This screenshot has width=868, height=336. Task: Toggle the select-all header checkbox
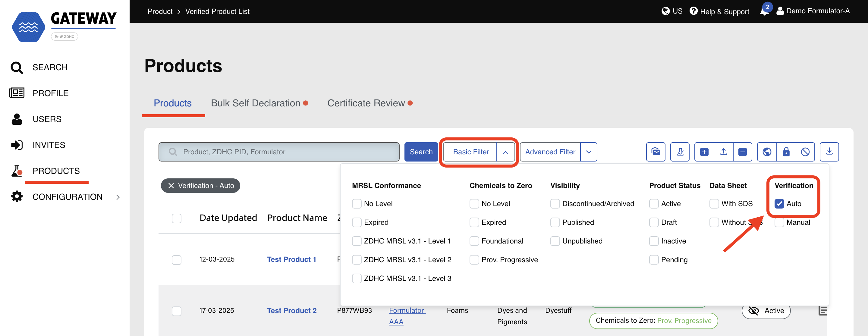(x=177, y=218)
